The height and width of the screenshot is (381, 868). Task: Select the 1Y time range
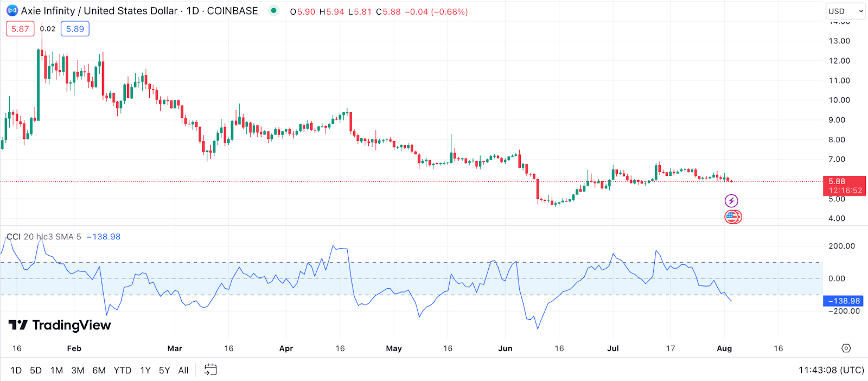145,370
